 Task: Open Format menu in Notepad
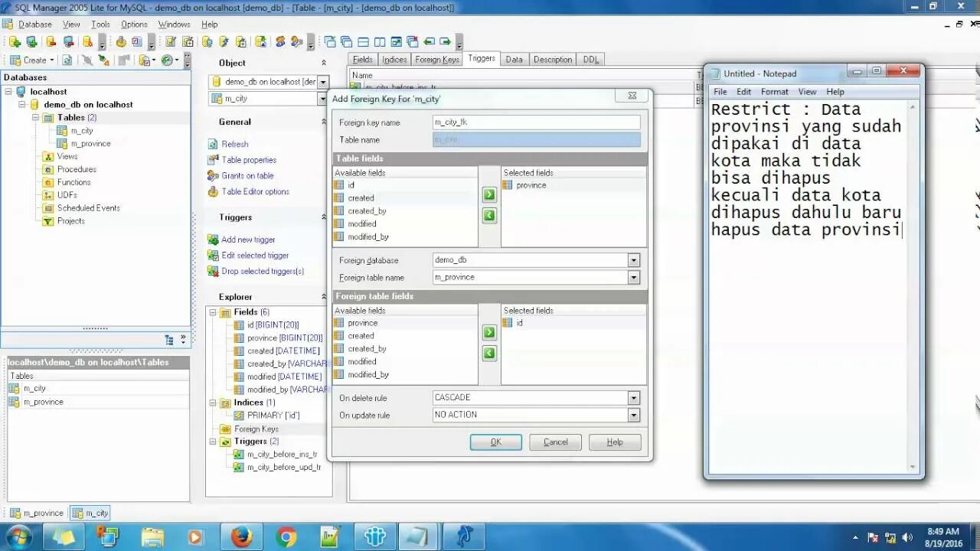point(775,92)
